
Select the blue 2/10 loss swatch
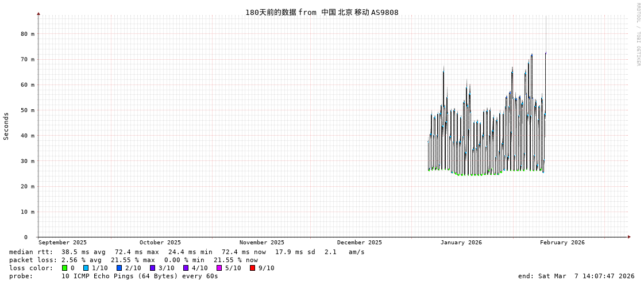tap(119, 268)
